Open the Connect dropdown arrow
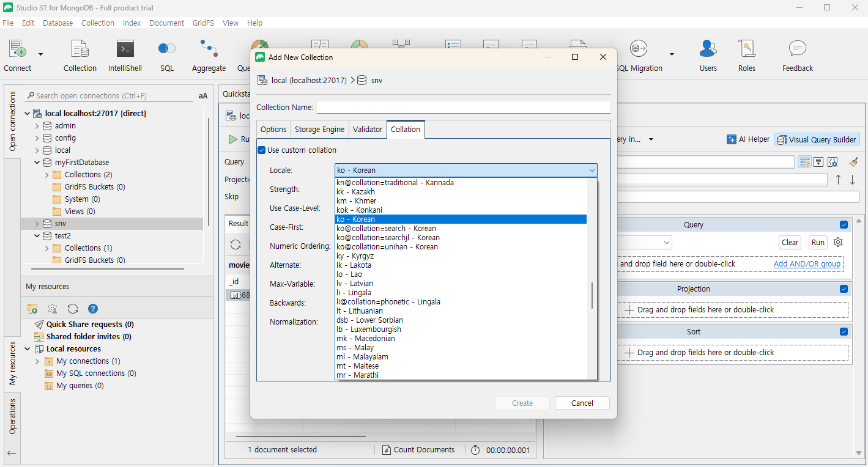Image resolution: width=868 pixels, height=467 pixels. coord(40,54)
